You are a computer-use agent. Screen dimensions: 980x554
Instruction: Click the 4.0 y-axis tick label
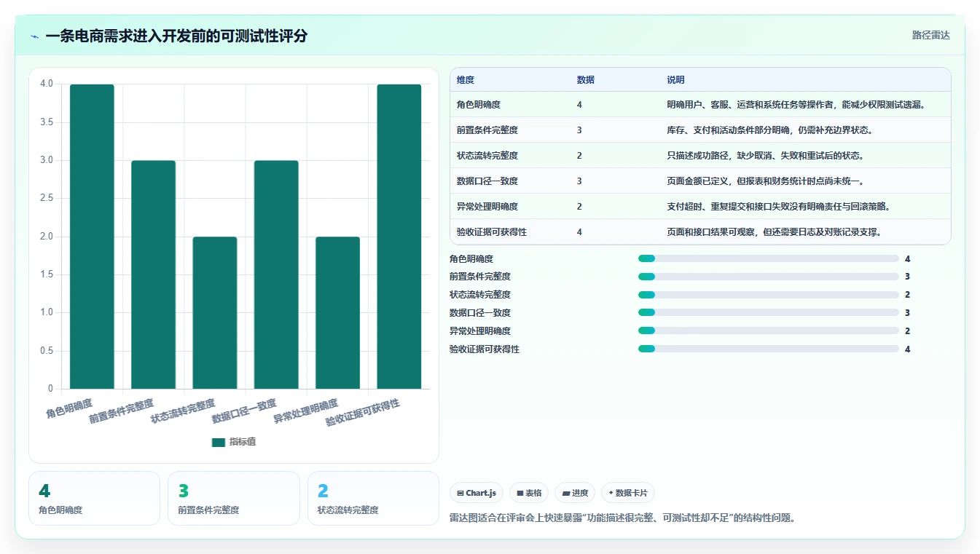click(47, 84)
